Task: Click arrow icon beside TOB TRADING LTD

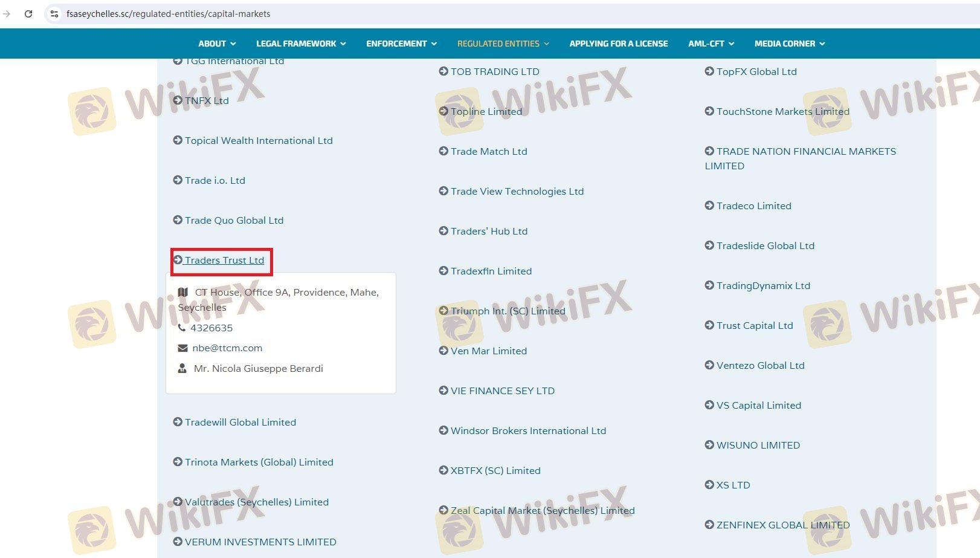Action: click(x=443, y=71)
